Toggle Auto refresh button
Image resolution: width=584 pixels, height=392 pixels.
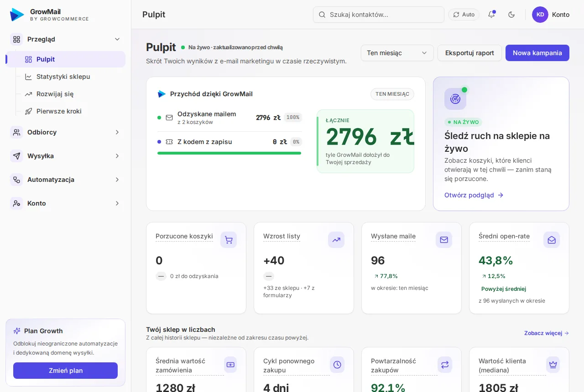(464, 15)
